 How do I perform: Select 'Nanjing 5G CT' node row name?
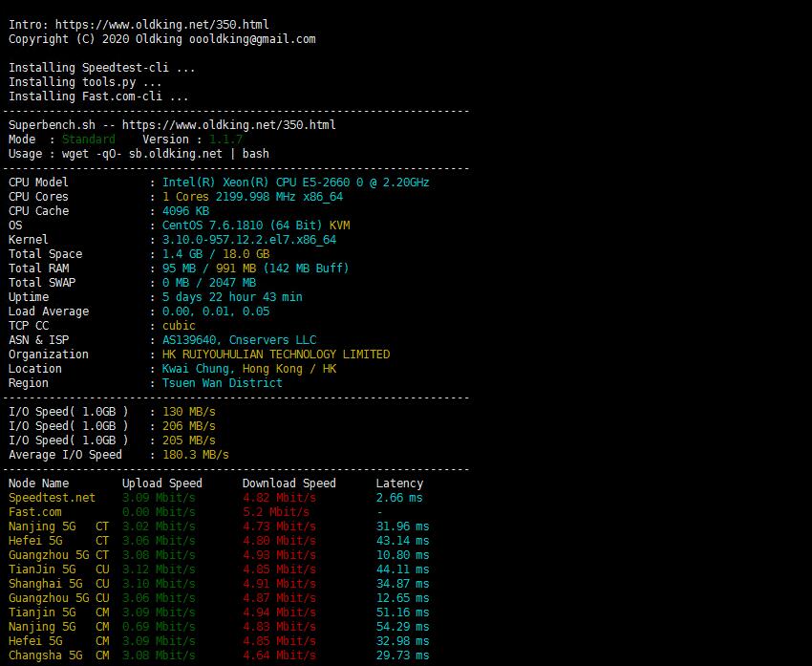pyautogui.click(x=58, y=526)
